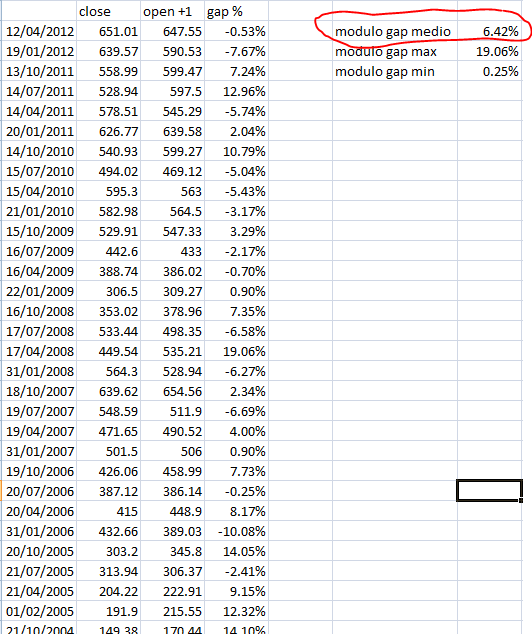Select the 6.42% average gap cell
This screenshot has width=532, height=634.
pos(490,31)
